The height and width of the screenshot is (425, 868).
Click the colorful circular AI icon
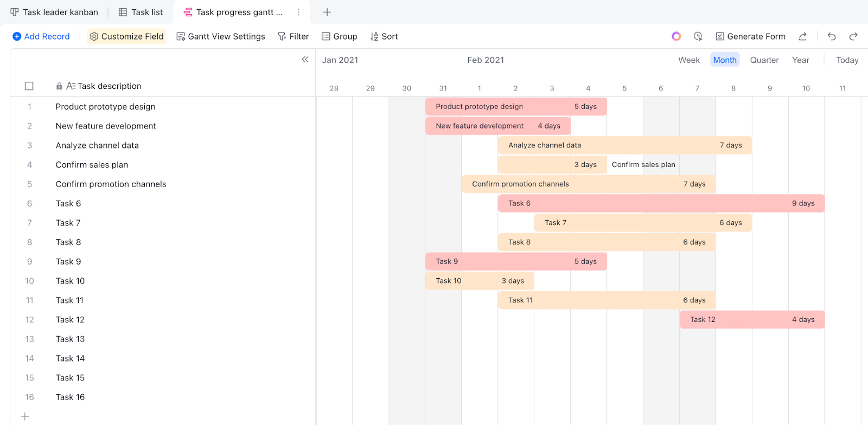(676, 36)
